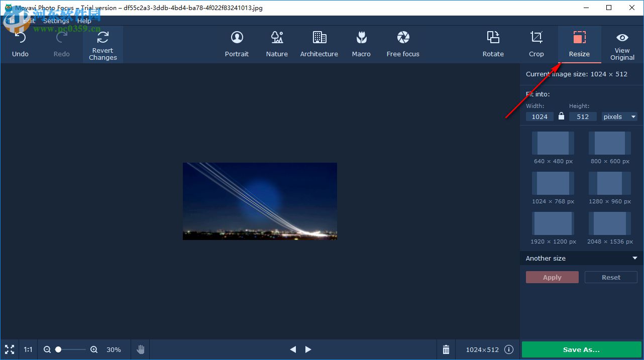
Task: Open the pixels unit dropdown
Action: (x=619, y=116)
